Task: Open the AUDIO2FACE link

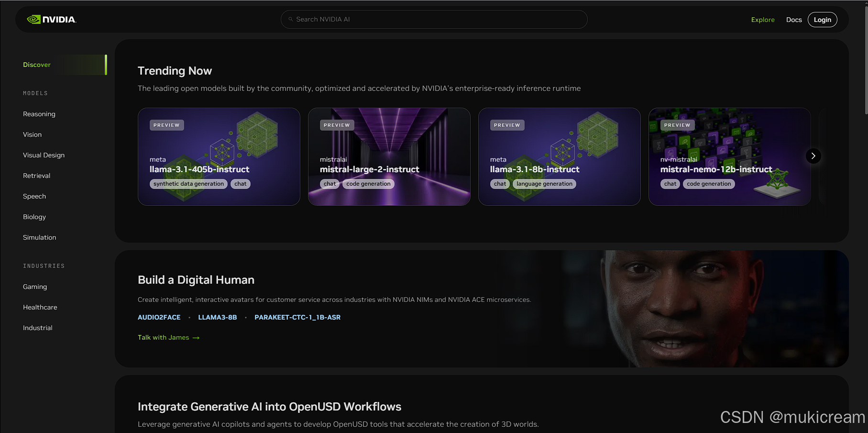Action: click(x=159, y=317)
